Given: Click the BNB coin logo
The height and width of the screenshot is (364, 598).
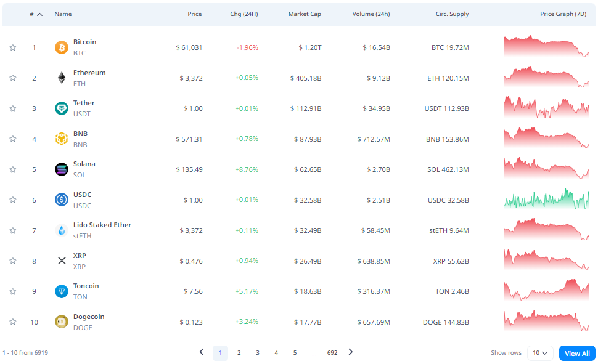Looking at the screenshot, I should point(60,139).
